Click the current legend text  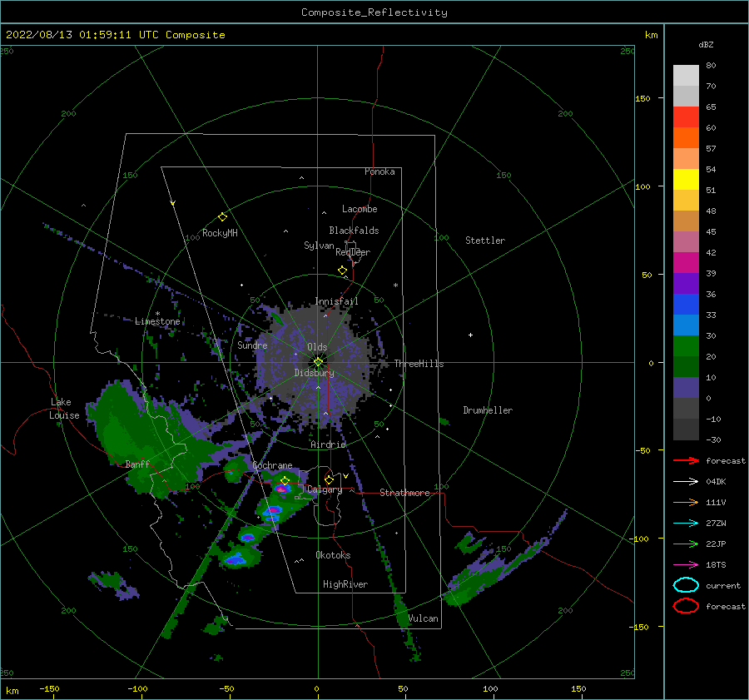723,585
